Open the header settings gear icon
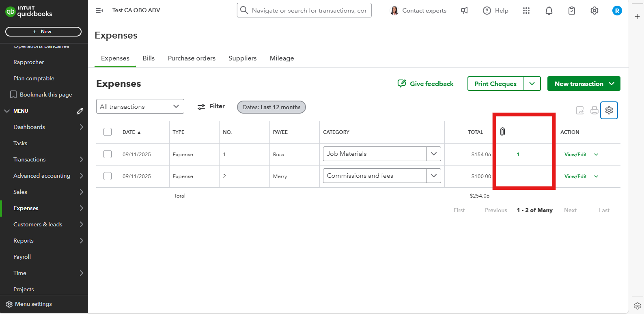The height and width of the screenshot is (314, 644). pos(594,11)
